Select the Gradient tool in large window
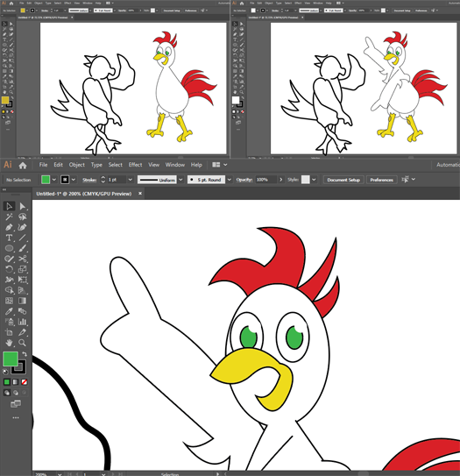Image resolution: width=460 pixels, height=476 pixels. (x=22, y=301)
